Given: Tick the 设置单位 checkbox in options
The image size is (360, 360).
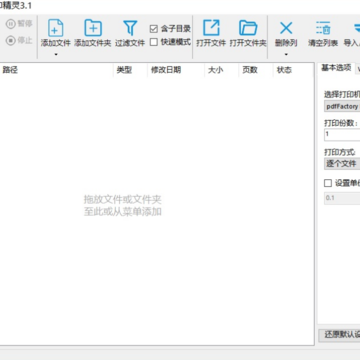Looking at the screenshot, I should (x=328, y=183).
